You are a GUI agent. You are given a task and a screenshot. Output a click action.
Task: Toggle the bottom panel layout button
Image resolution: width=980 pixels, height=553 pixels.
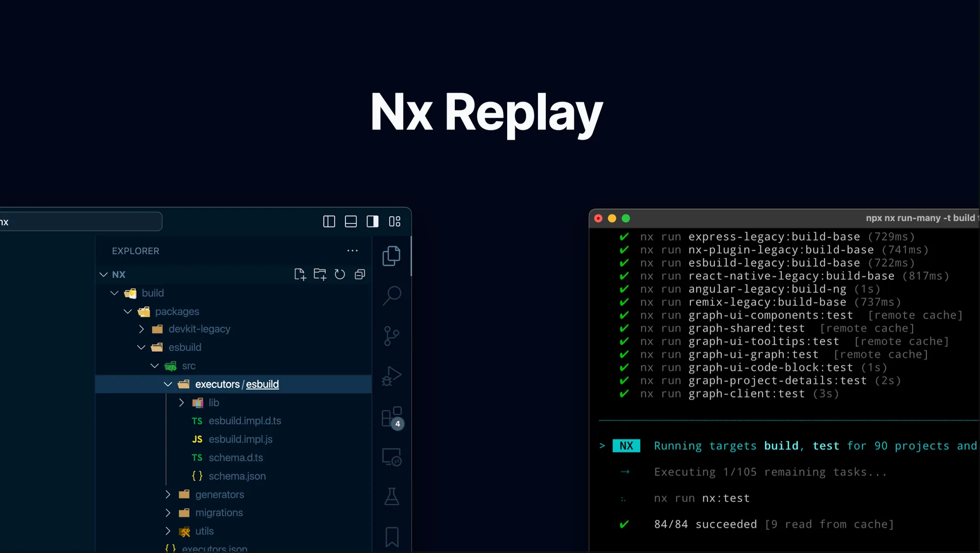pos(351,222)
